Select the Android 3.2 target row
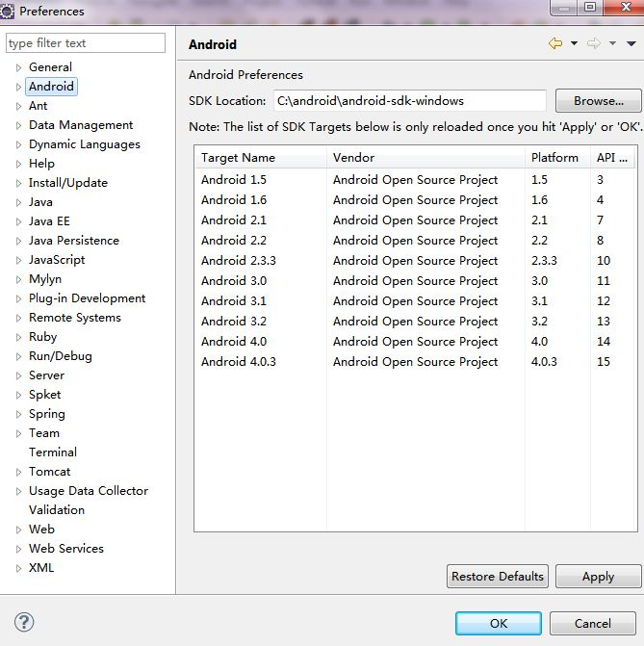This screenshot has height=646, width=644. (x=416, y=321)
